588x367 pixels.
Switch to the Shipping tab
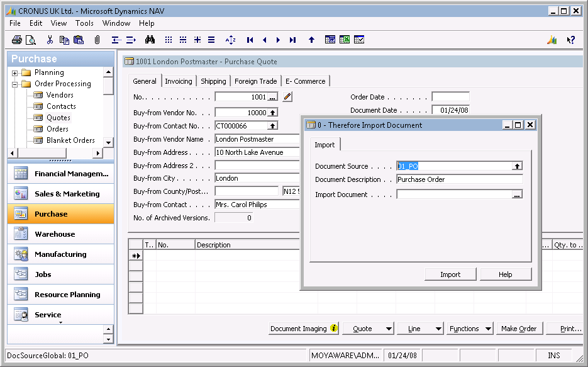[x=213, y=81]
